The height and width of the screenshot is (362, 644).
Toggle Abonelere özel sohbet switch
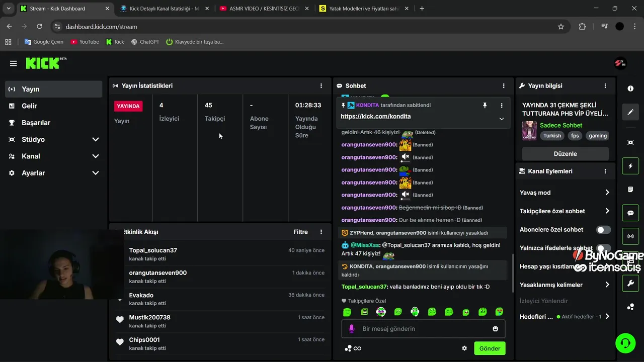603,230
